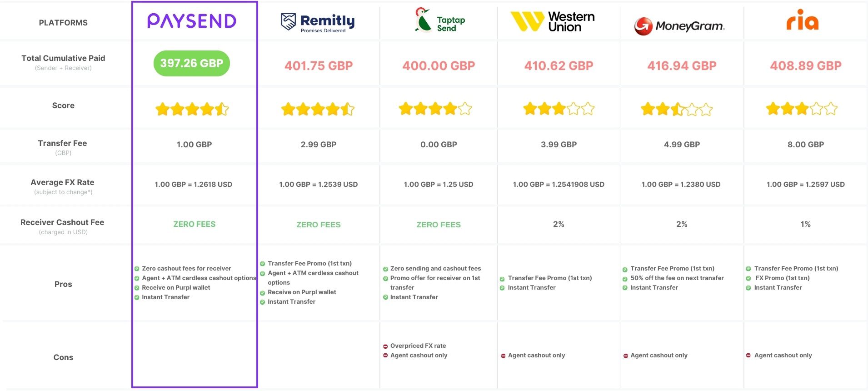This screenshot has width=868, height=391.
Task: Click the Total Cumulative Paid row label
Action: click(x=63, y=58)
